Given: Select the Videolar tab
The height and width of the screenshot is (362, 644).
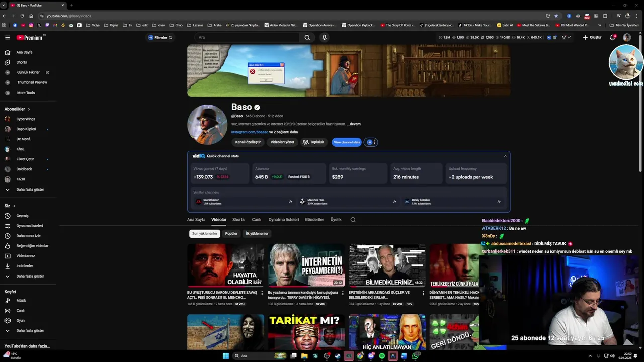Looking at the screenshot, I should 219,220.
